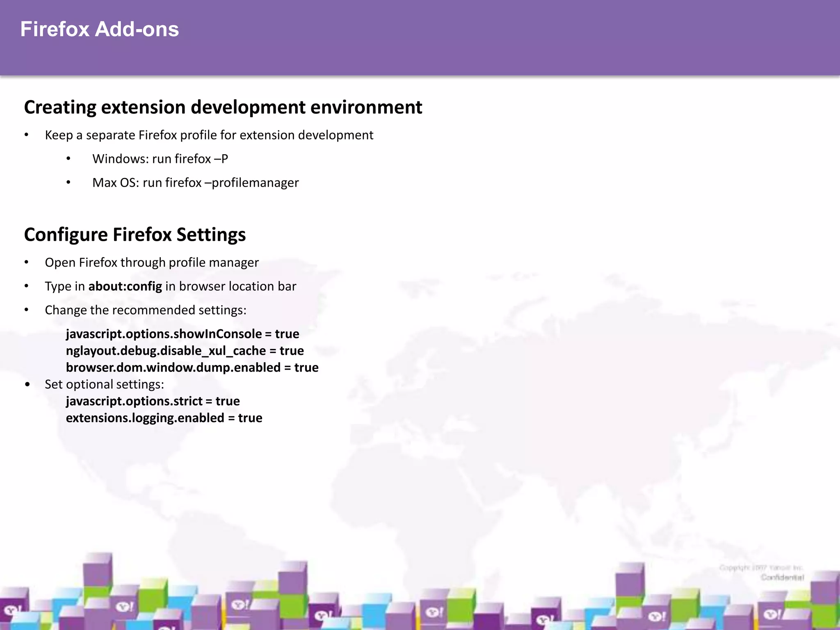Viewport: 840px width, 630px height.
Task: Click 'javascript.options.strict = true' line
Action: [x=153, y=401]
